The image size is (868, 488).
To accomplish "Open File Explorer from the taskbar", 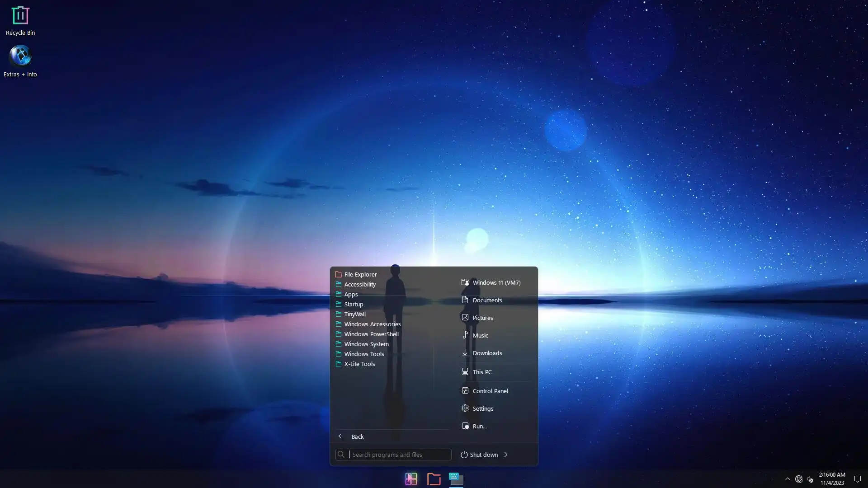I will (434, 479).
